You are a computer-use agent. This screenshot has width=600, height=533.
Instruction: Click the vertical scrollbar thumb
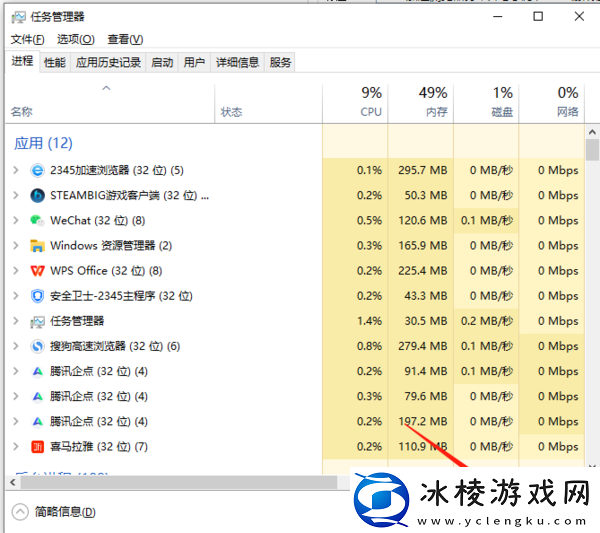point(592,150)
